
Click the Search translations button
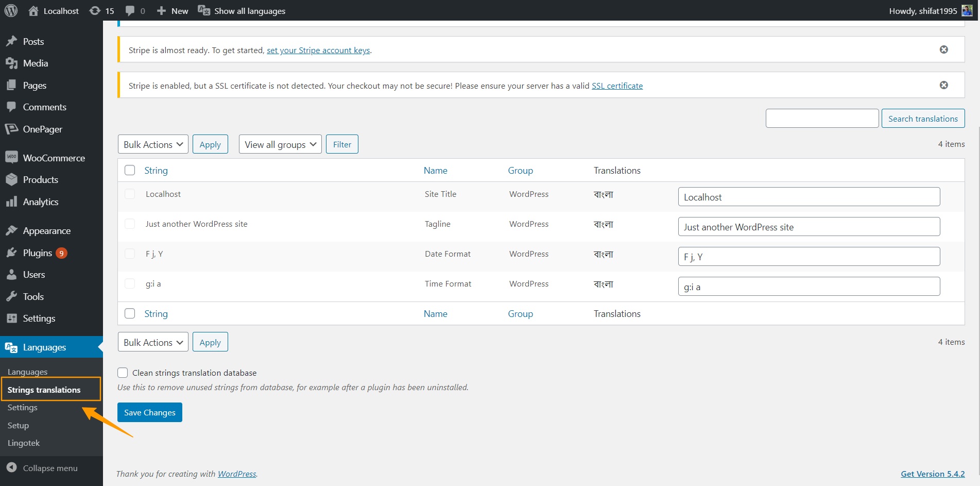[x=923, y=119]
